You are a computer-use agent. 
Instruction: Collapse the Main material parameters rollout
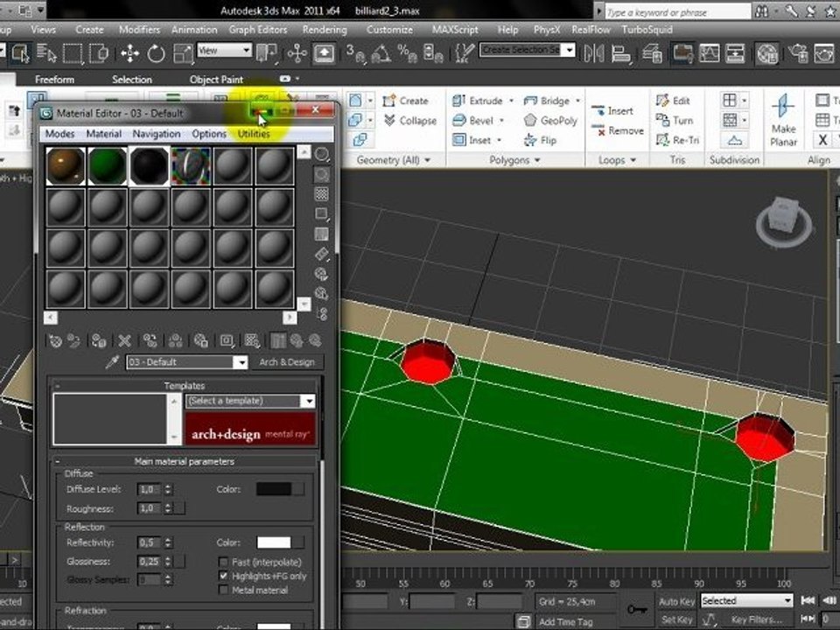[185, 461]
